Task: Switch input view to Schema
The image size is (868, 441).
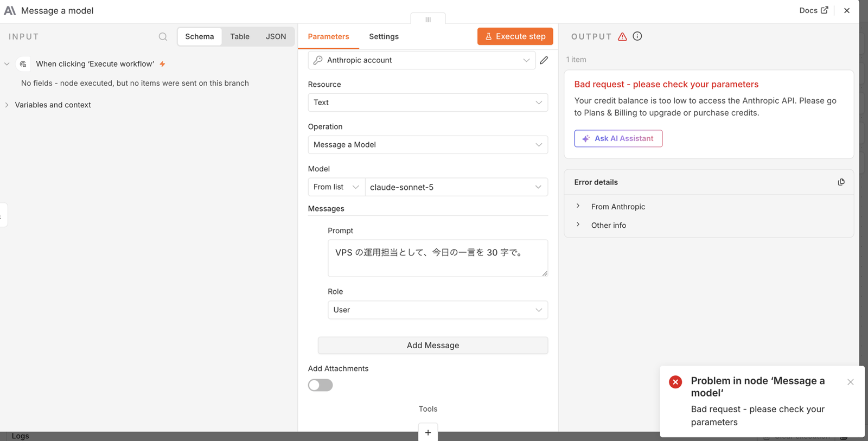Action: (x=200, y=36)
